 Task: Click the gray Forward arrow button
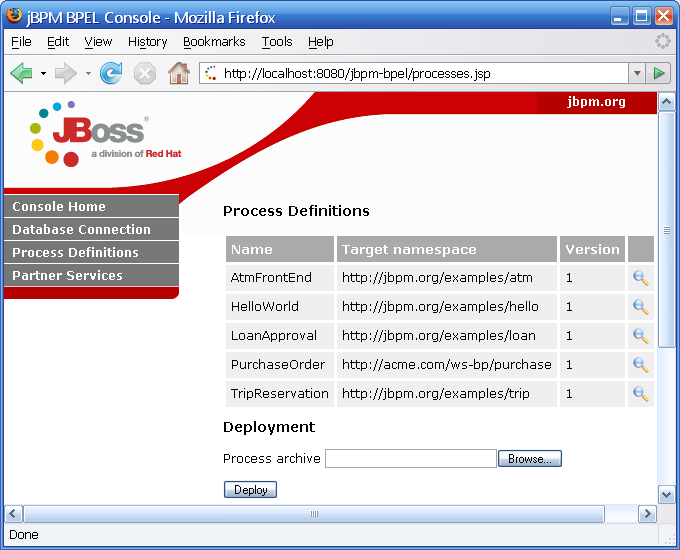(65, 73)
